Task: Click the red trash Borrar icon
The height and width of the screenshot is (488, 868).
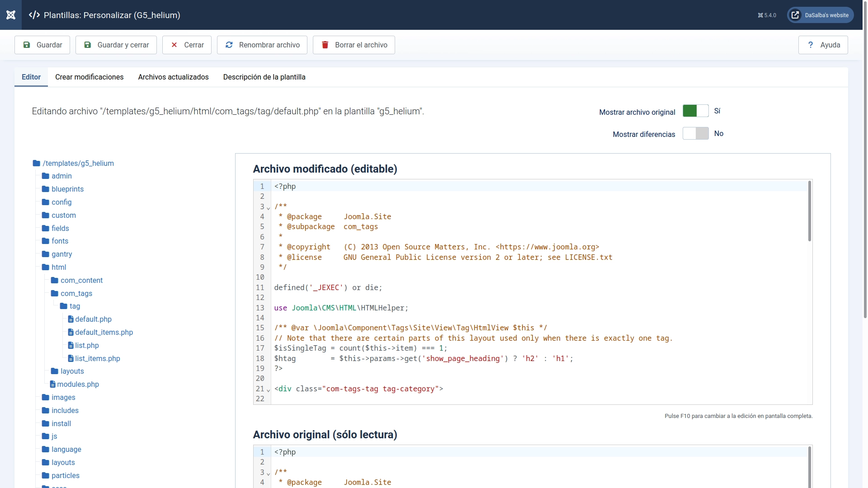Action: (325, 45)
